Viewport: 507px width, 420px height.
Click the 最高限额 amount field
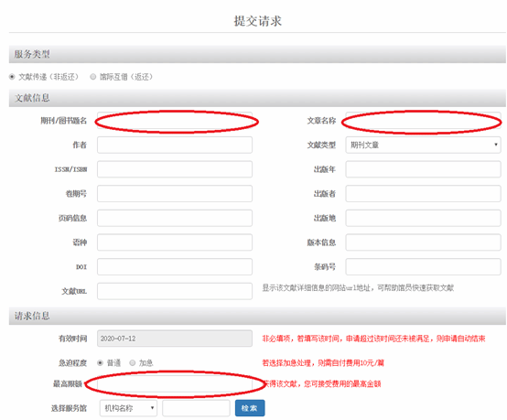(x=175, y=383)
